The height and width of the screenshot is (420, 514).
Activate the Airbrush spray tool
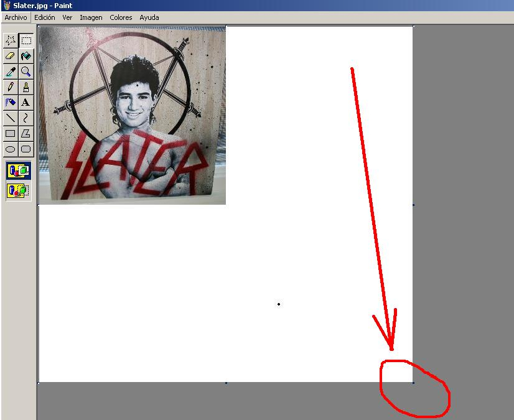coord(11,102)
